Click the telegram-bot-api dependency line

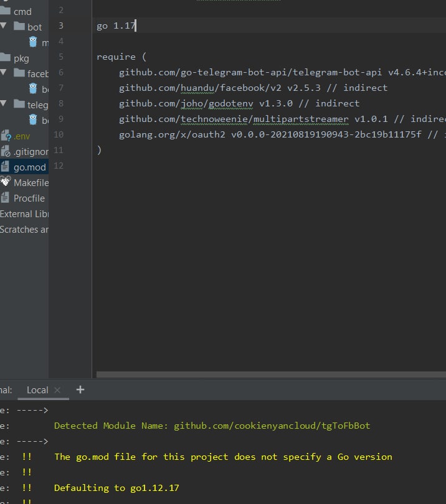(282, 72)
